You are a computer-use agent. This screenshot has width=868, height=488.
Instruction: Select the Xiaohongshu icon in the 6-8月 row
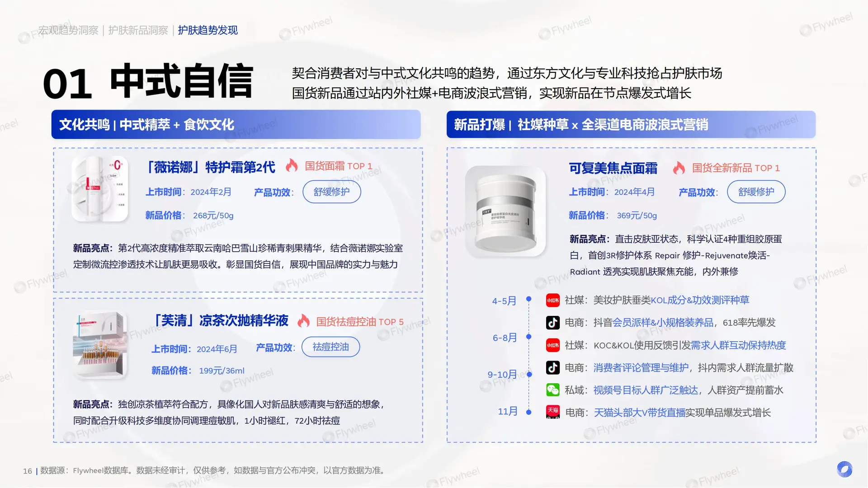coord(552,346)
